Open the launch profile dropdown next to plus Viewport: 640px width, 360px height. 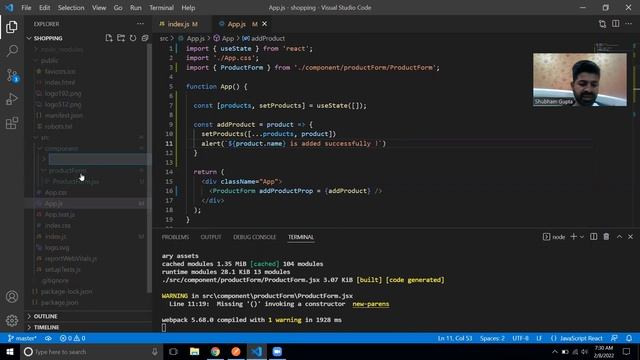582,237
